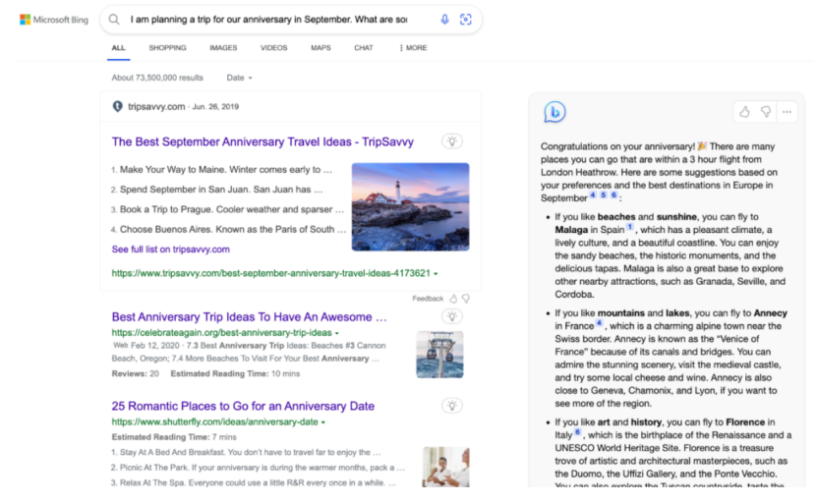Open "25 Romantic Places to Go" result link
816x504 pixels.
pyautogui.click(x=243, y=406)
